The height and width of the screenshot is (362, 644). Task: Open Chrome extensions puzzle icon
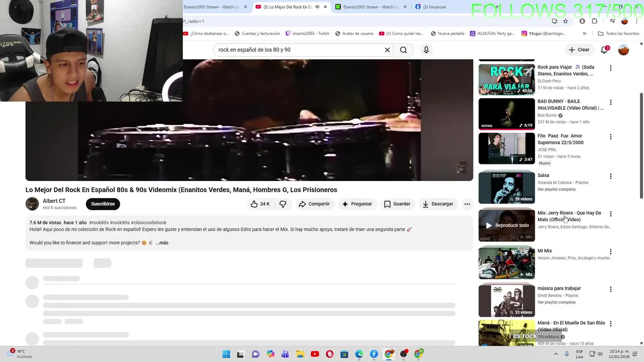(x=595, y=21)
